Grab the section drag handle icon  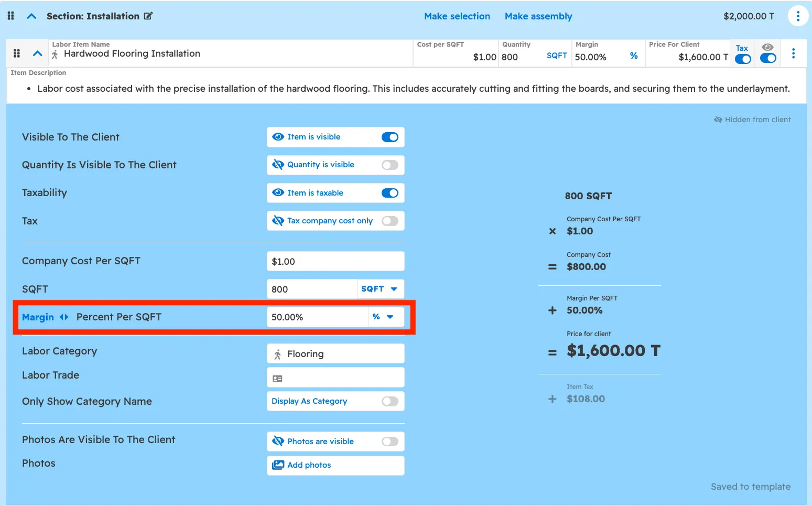tap(10, 16)
